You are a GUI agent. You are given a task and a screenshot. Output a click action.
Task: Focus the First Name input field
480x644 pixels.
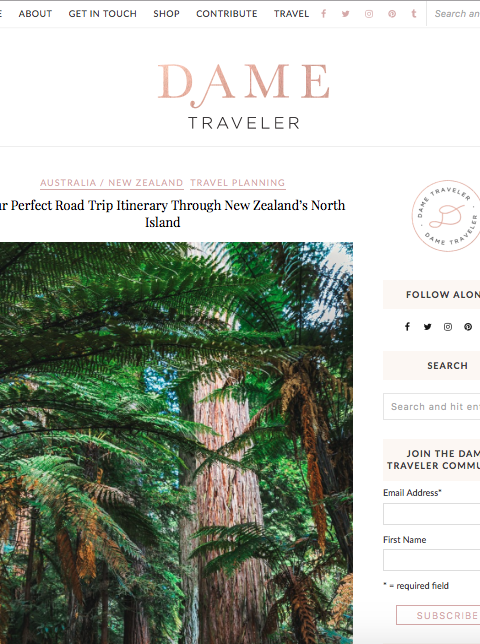tap(432, 560)
